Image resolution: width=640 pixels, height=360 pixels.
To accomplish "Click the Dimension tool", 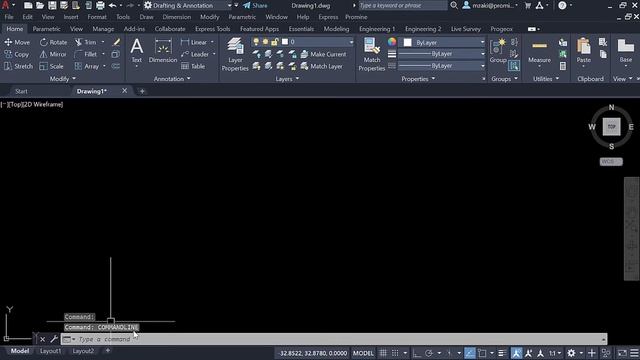I will pos(163,51).
